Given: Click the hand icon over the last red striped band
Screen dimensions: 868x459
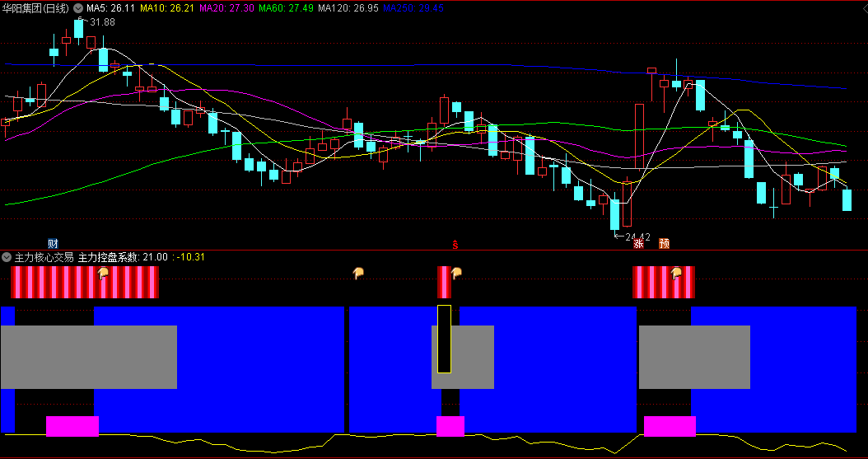Looking at the screenshot, I should [x=676, y=273].
